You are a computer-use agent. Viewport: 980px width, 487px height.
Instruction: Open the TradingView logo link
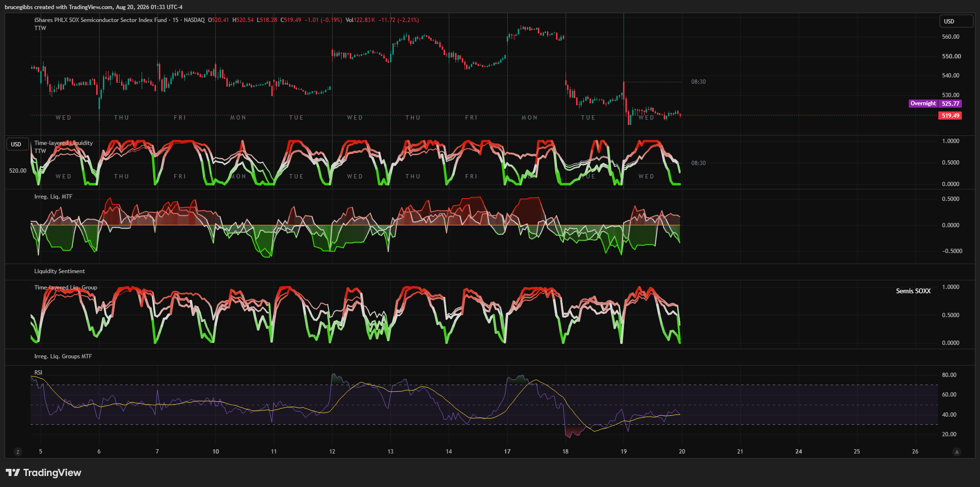(x=44, y=473)
